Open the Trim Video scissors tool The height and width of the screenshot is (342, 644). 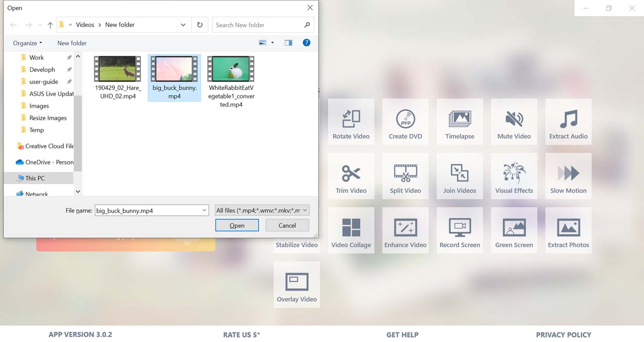(351, 177)
